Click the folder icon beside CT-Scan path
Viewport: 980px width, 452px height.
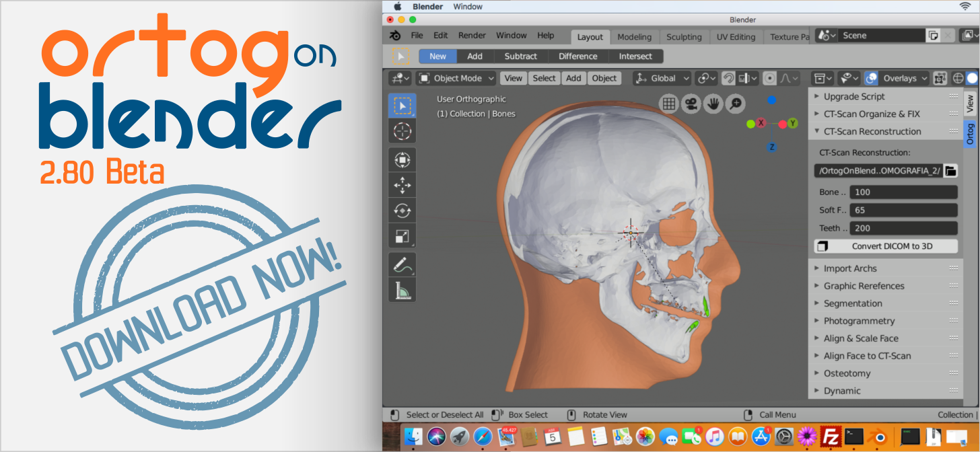950,171
